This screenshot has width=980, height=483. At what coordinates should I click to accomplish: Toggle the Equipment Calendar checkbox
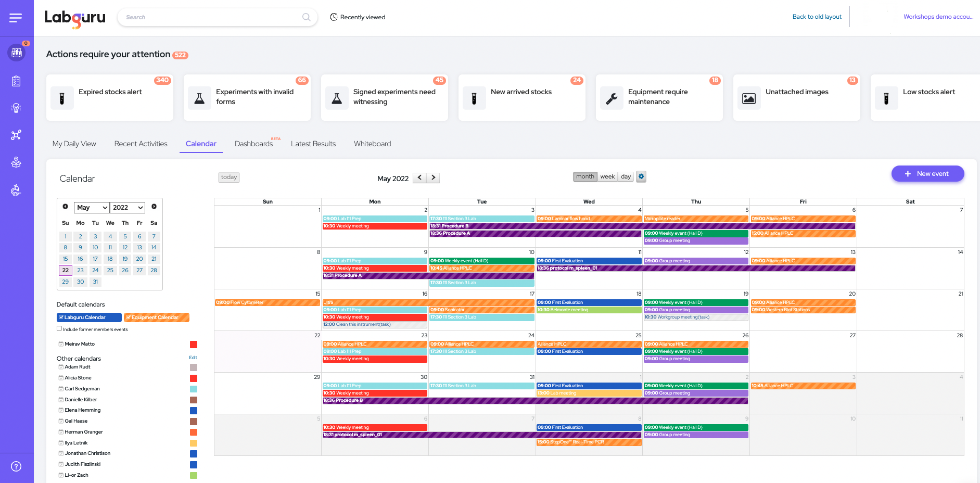click(x=128, y=317)
